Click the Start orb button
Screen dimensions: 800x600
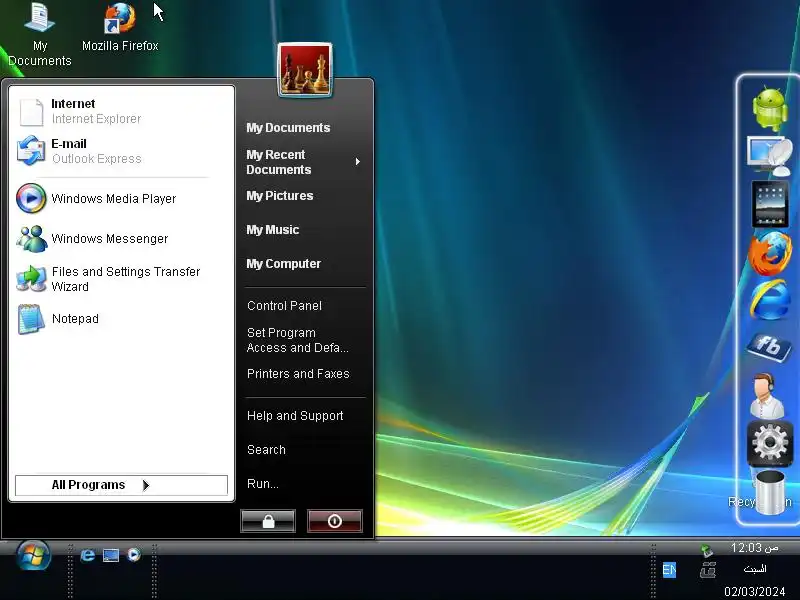pos(33,555)
